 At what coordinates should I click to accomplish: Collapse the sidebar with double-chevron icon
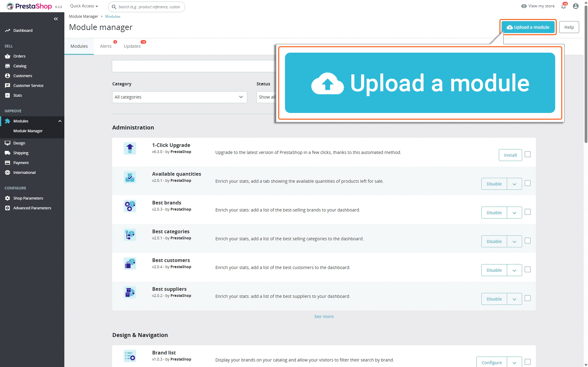coord(56,19)
